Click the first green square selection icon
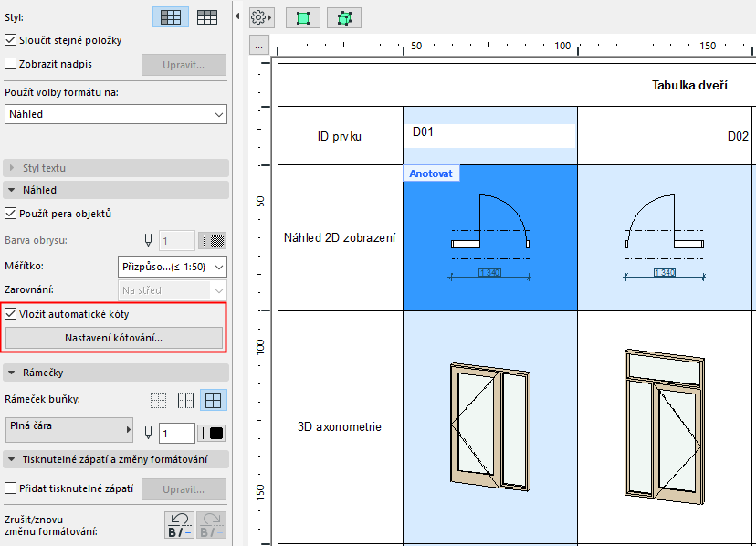Viewport: 756px width, 546px height. [x=302, y=17]
